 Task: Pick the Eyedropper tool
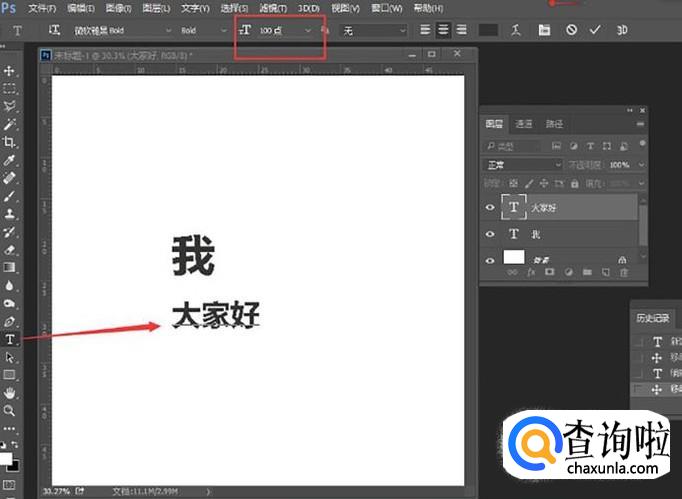[10, 160]
